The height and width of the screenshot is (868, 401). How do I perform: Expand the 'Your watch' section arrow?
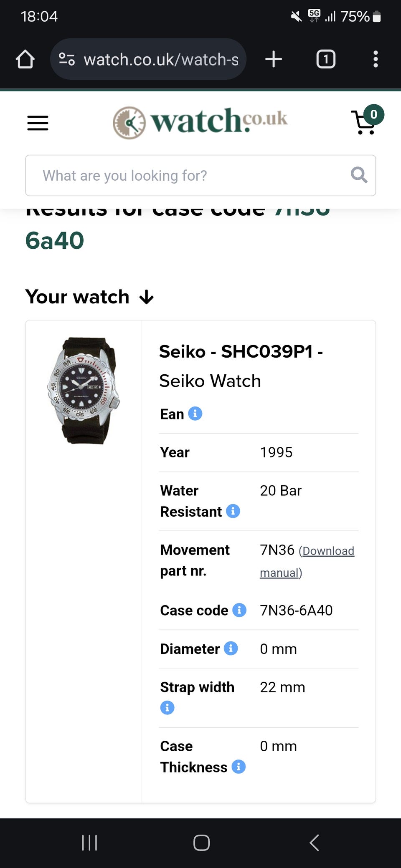point(146,298)
